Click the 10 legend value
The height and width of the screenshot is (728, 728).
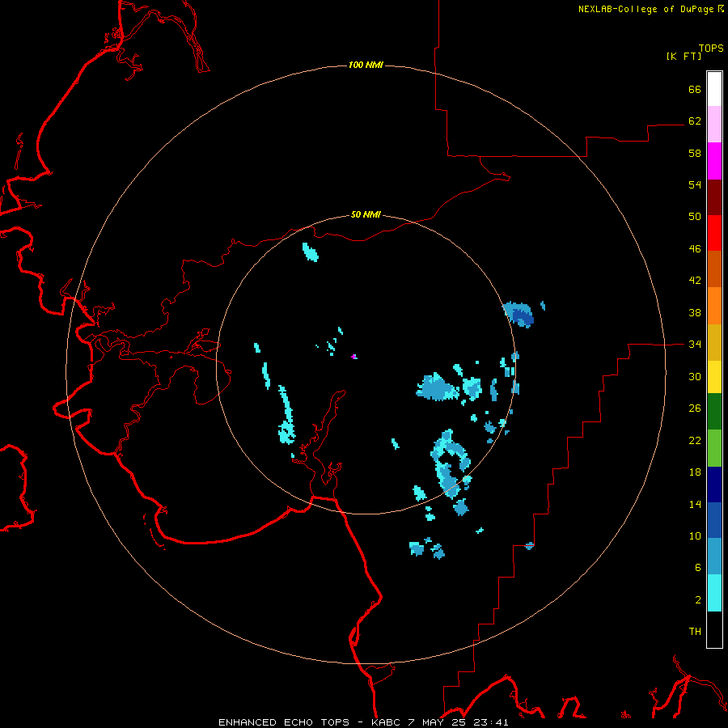[x=695, y=536]
